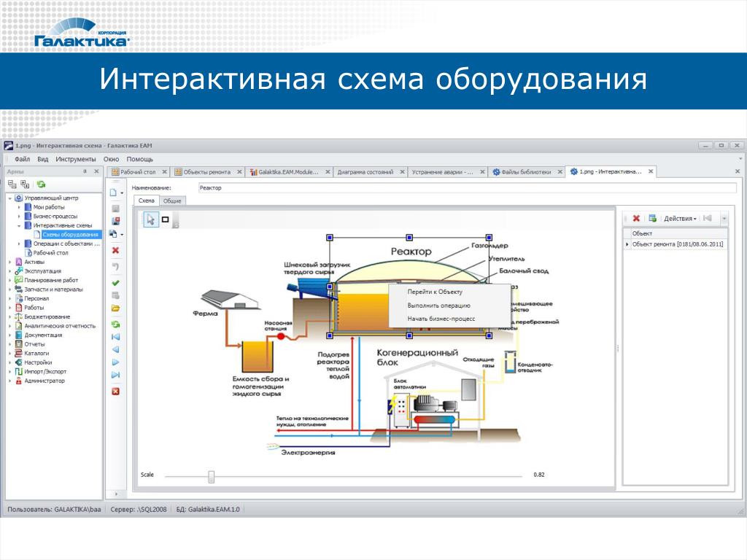Viewport: 747px width, 560px height.
Task: Click the add object table icon in the right panel
Action: pyautogui.click(x=653, y=218)
